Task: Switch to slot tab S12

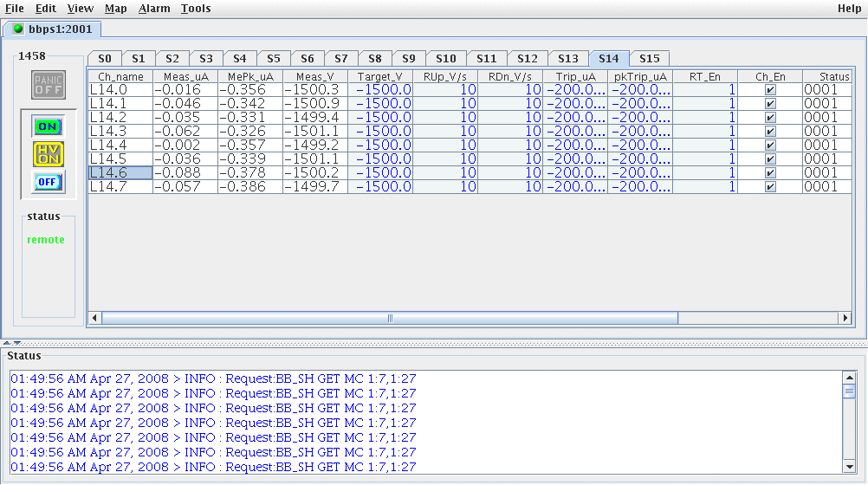Action: [x=527, y=59]
